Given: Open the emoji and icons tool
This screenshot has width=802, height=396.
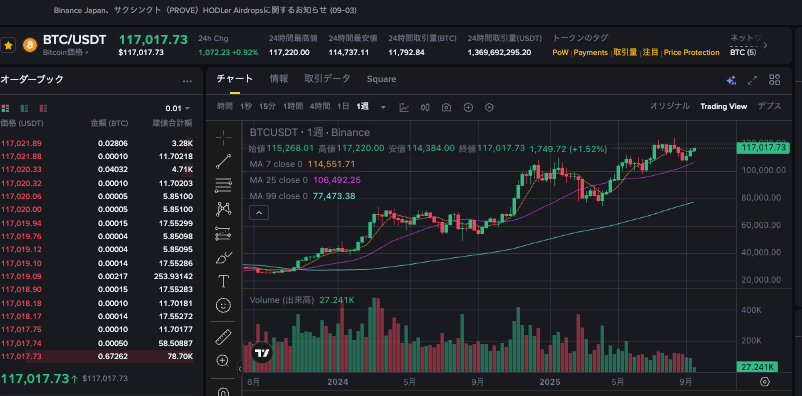Looking at the screenshot, I should coord(224,305).
